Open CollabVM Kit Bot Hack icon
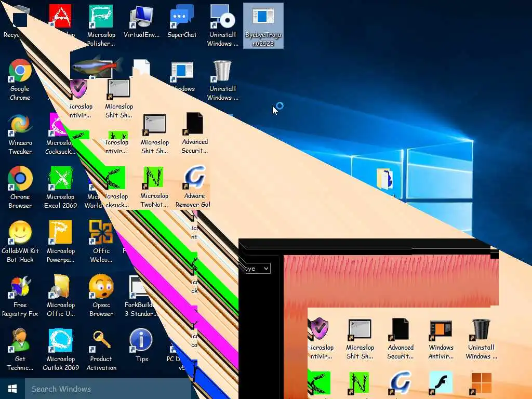532x399 pixels. click(20, 242)
